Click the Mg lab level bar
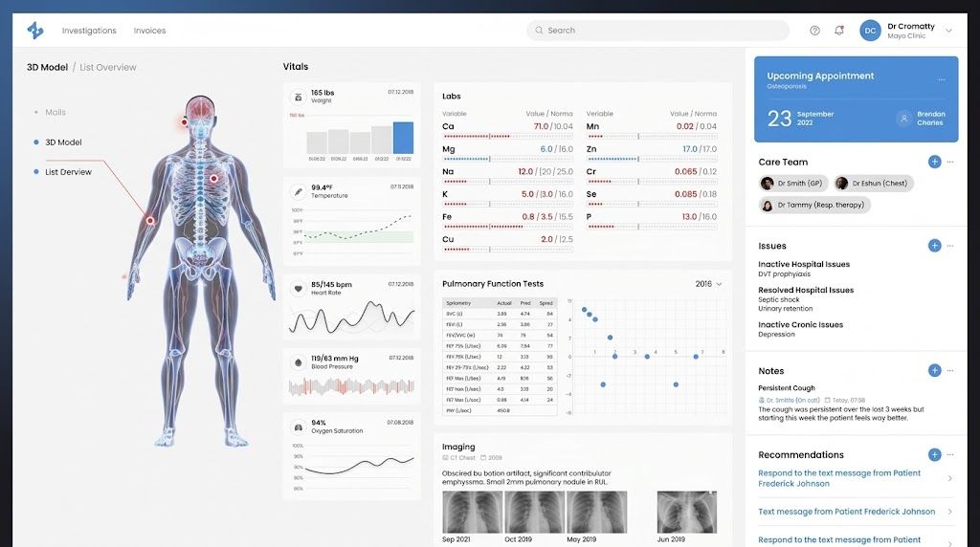980x547 pixels. click(x=507, y=159)
